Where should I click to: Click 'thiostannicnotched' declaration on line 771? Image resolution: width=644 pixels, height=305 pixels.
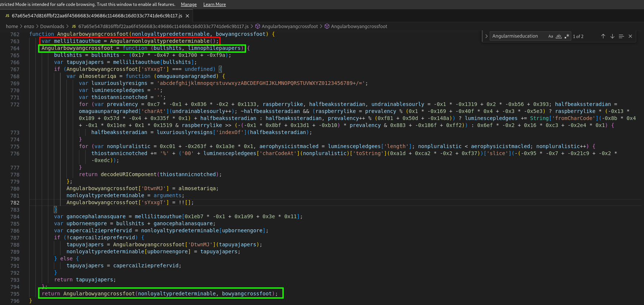(119, 97)
